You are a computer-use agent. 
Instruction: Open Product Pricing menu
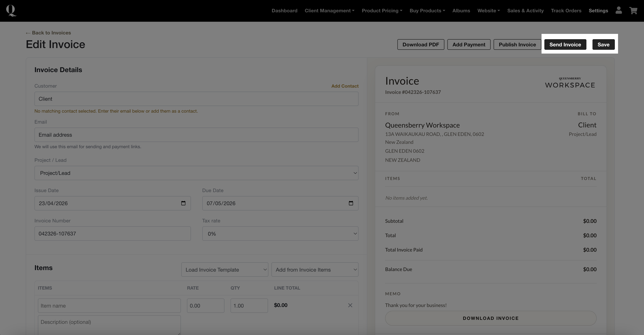(x=382, y=10)
